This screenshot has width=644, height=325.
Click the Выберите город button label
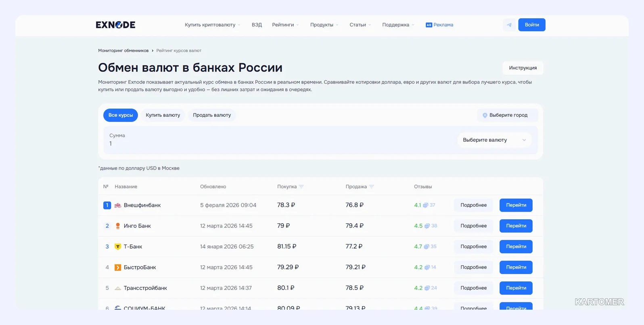coord(508,115)
